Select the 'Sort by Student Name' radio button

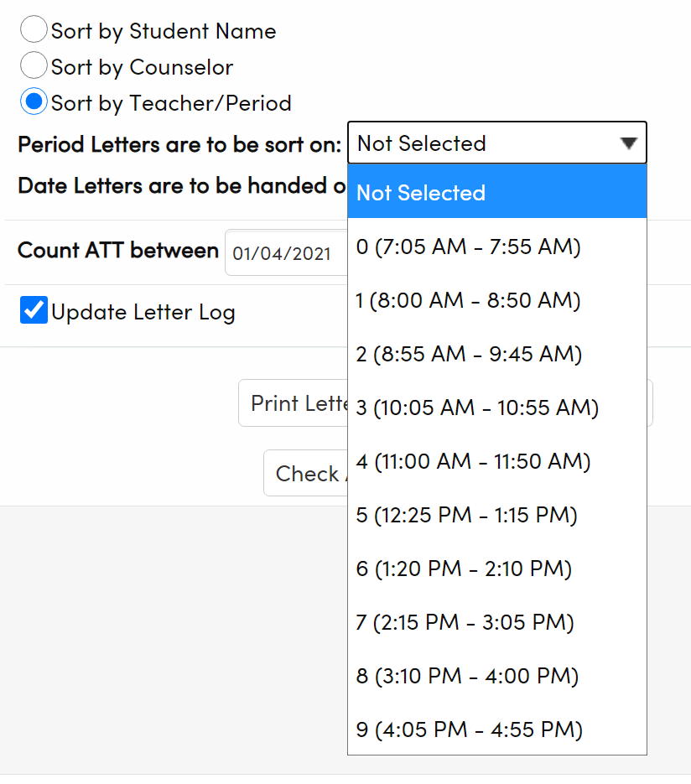(x=34, y=29)
